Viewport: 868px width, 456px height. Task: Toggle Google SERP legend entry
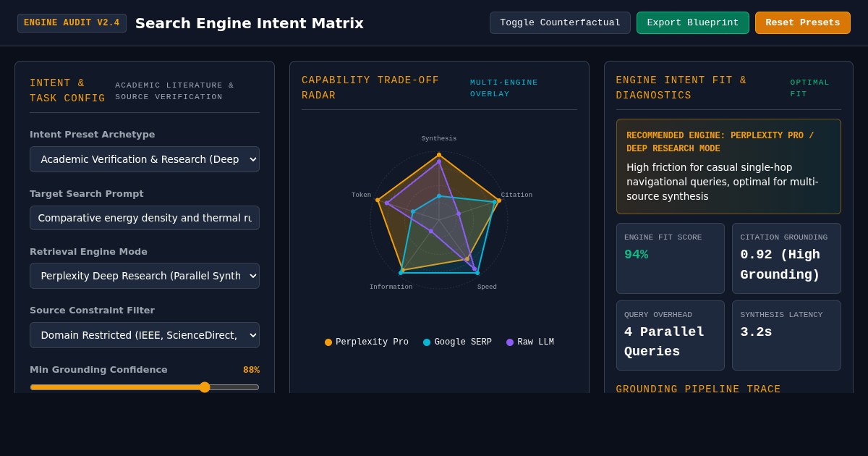pyautogui.click(x=457, y=342)
